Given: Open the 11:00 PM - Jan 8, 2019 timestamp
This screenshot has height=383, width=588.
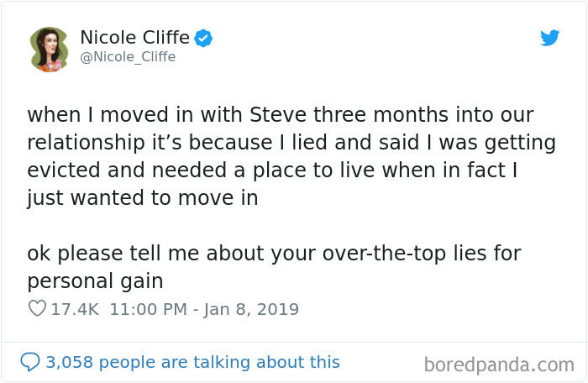Looking at the screenshot, I should (x=204, y=309).
